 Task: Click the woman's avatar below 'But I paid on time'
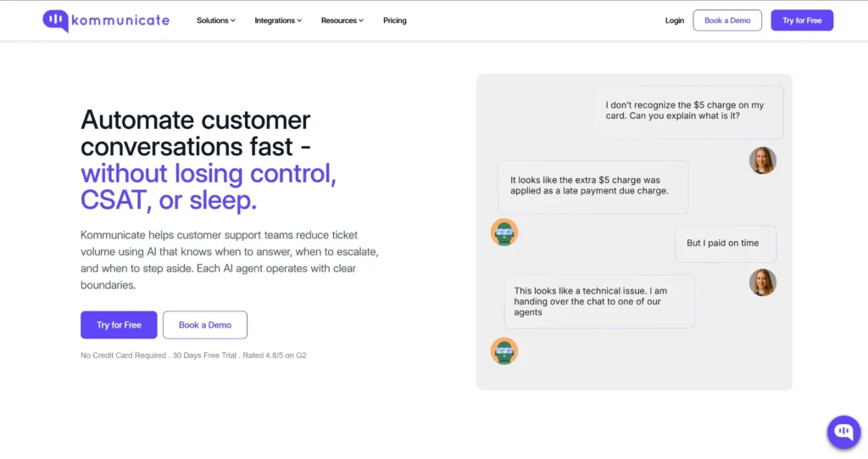(x=762, y=283)
